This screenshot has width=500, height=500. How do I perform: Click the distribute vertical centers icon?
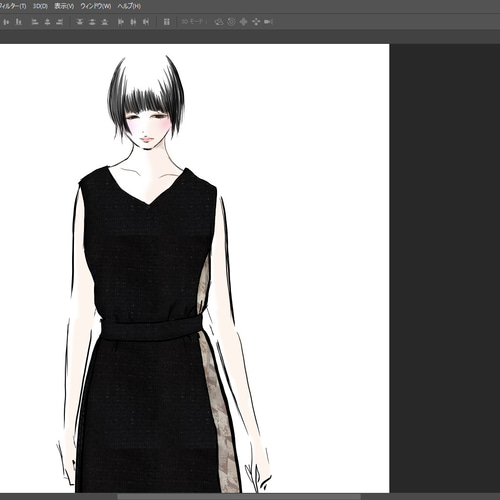click(x=92, y=22)
